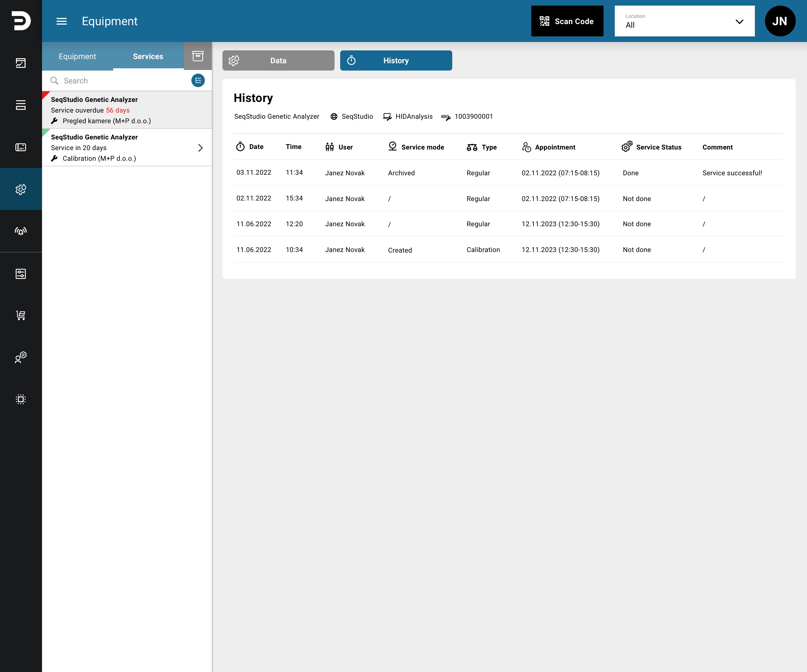Click the 02.11.2022 date cell
This screenshot has height=672, width=807.
254,198
